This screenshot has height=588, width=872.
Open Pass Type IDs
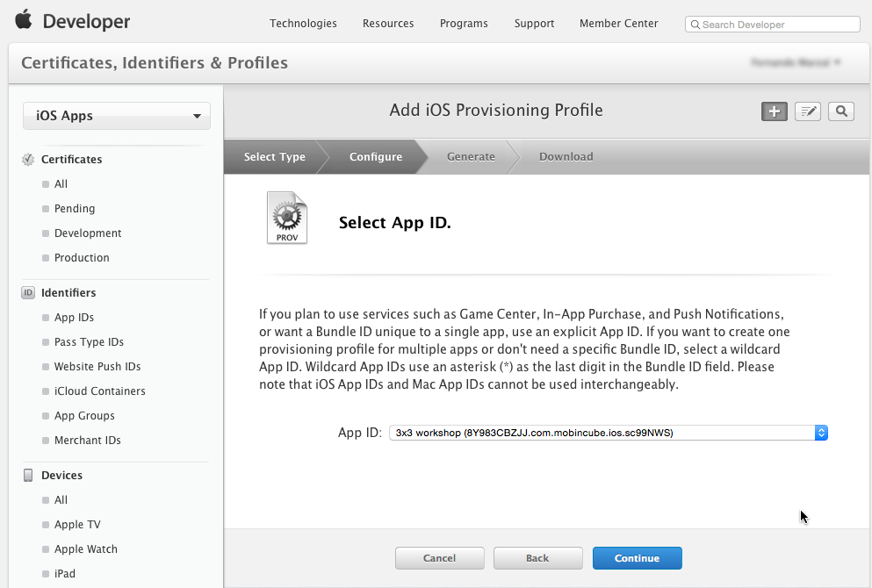tap(89, 341)
